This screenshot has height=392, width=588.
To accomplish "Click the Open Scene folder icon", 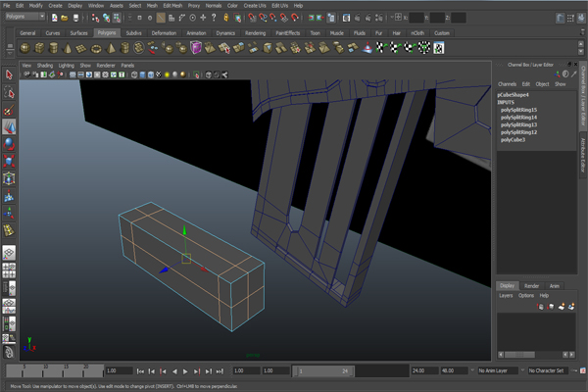I will [65, 18].
